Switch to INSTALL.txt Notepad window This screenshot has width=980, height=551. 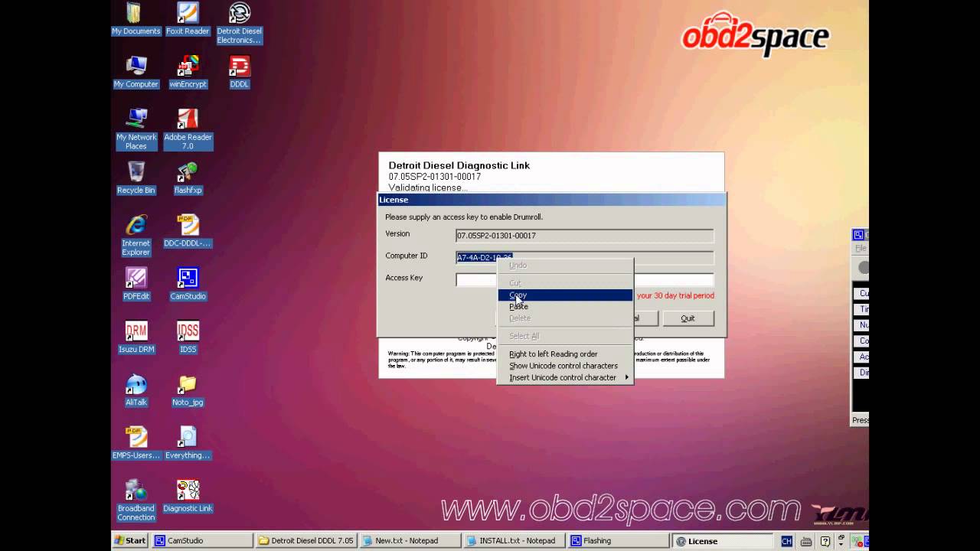514,541
